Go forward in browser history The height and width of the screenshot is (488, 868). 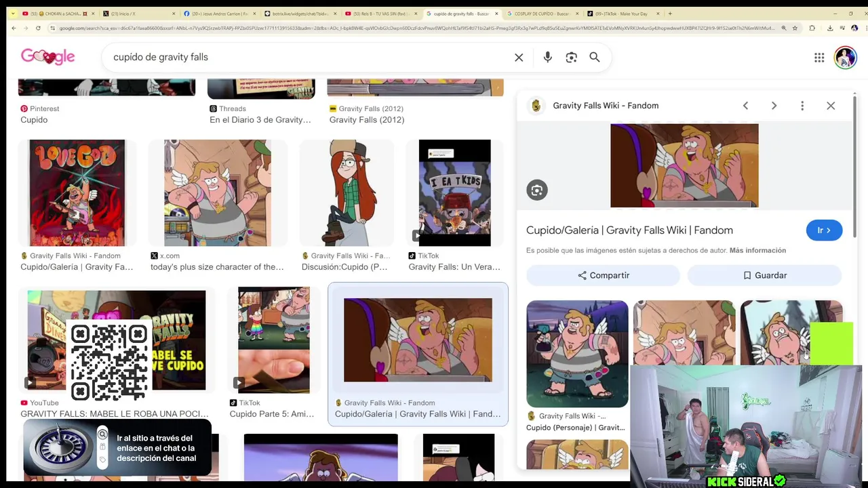[x=26, y=28]
